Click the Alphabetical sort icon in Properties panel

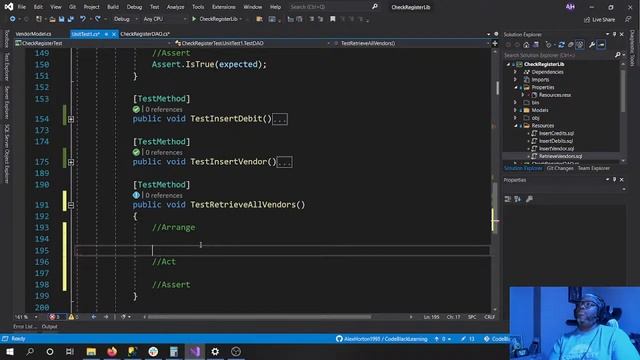(518, 199)
